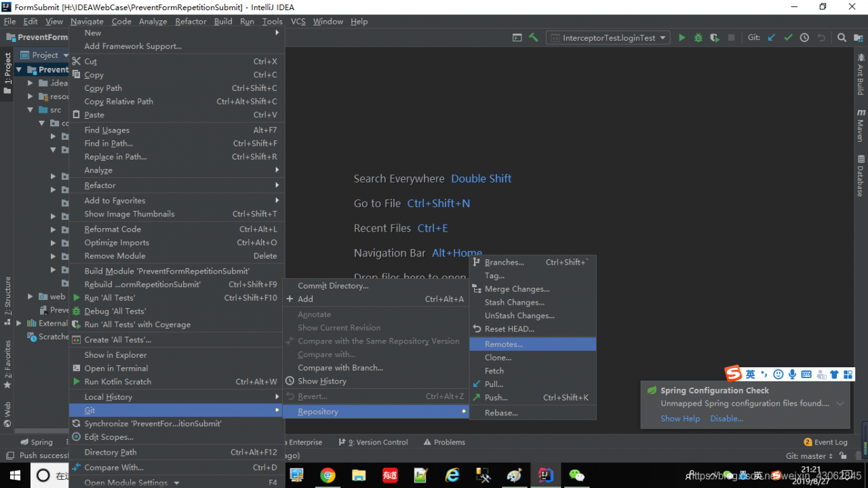This screenshot has height=488, width=868.
Task: Click the window layout icon beside the hammer
Action: [x=517, y=38]
